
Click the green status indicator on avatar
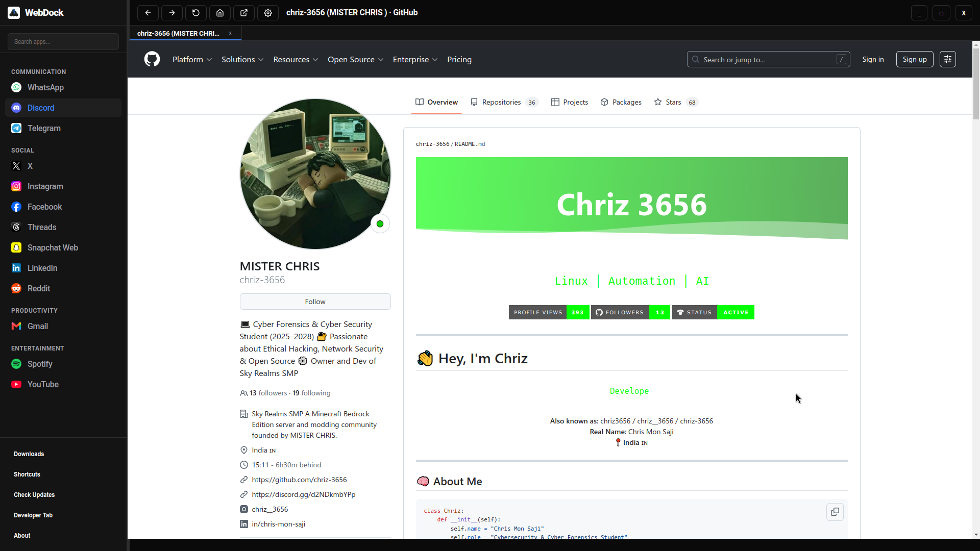click(380, 224)
